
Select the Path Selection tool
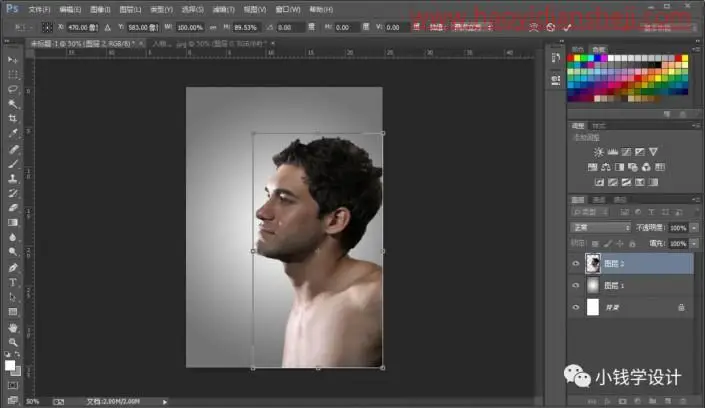pyautogui.click(x=13, y=297)
